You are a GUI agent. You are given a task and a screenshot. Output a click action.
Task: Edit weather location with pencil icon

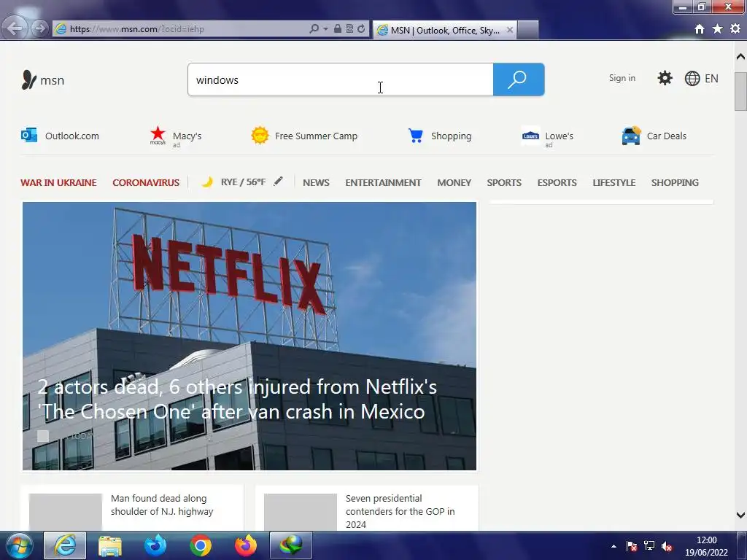(x=278, y=181)
